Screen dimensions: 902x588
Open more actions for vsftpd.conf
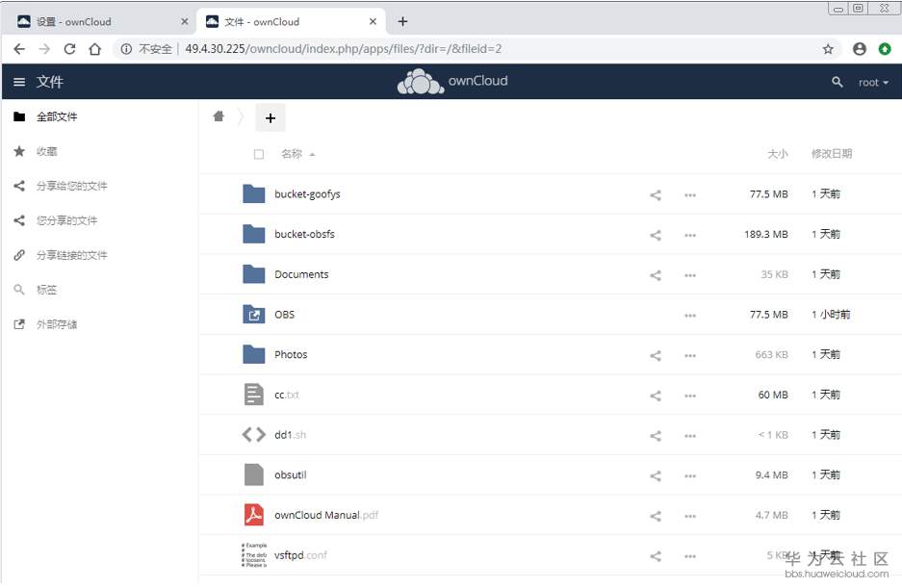click(690, 556)
